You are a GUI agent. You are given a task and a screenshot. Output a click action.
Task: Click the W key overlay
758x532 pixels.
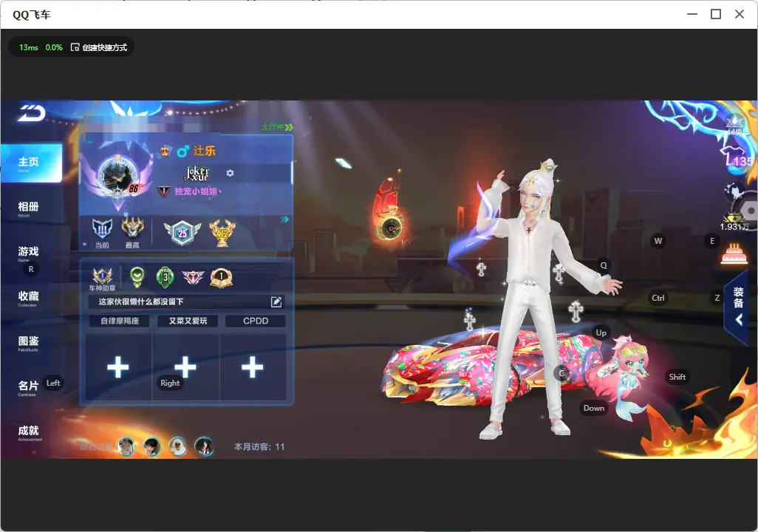658,241
